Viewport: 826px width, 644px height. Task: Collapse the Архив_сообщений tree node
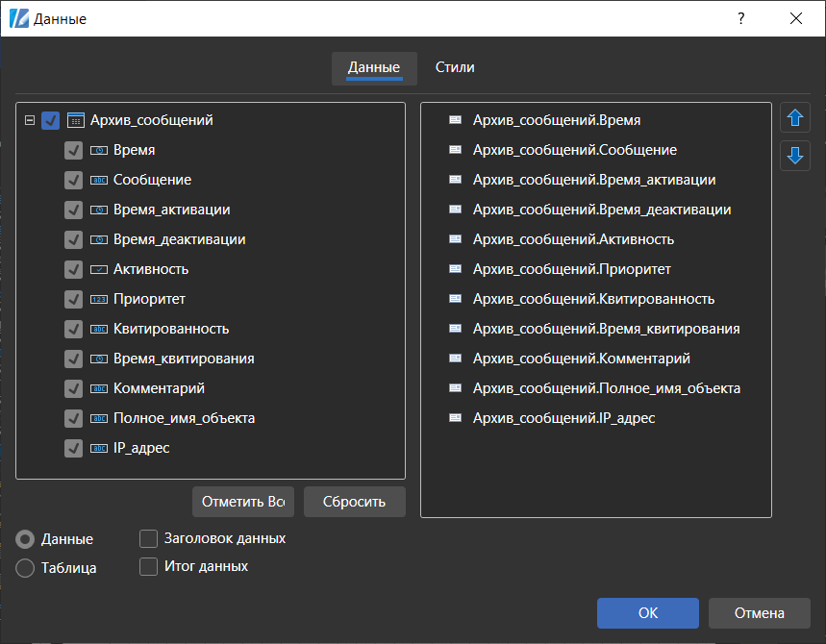[29, 119]
